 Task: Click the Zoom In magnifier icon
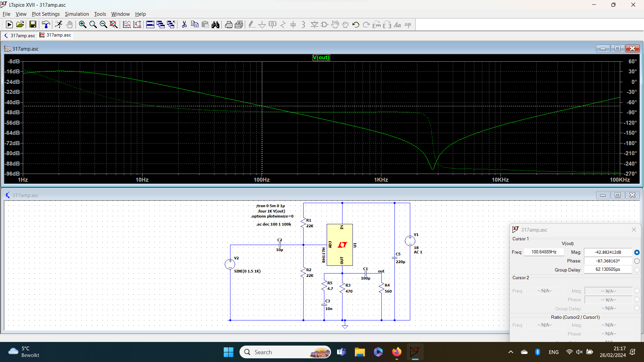[83, 24]
